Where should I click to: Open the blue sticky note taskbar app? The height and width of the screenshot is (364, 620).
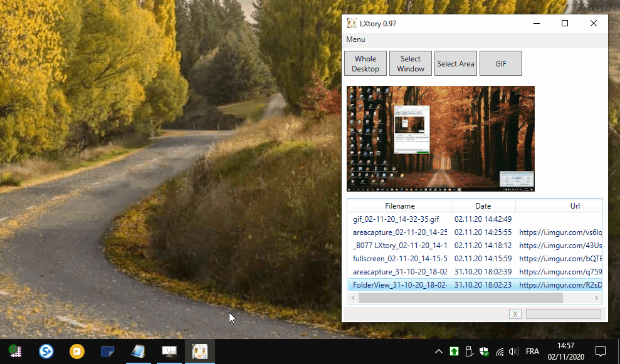click(x=108, y=351)
